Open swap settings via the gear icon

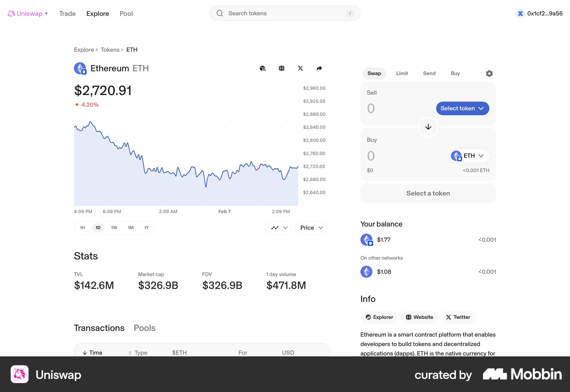click(489, 73)
